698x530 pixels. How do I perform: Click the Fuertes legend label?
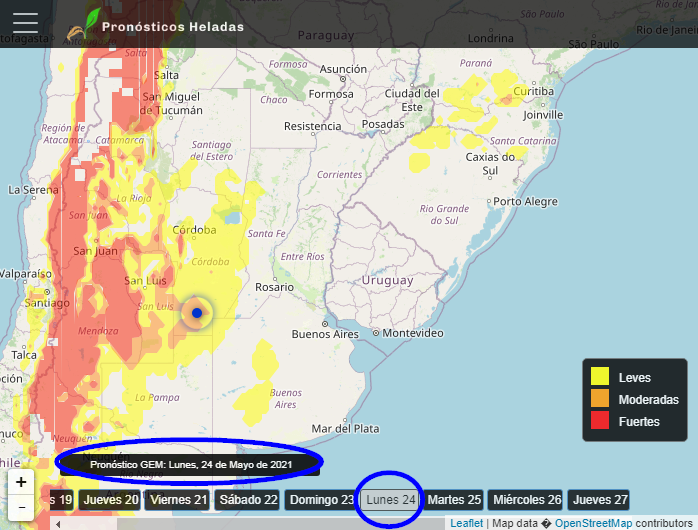click(x=639, y=421)
